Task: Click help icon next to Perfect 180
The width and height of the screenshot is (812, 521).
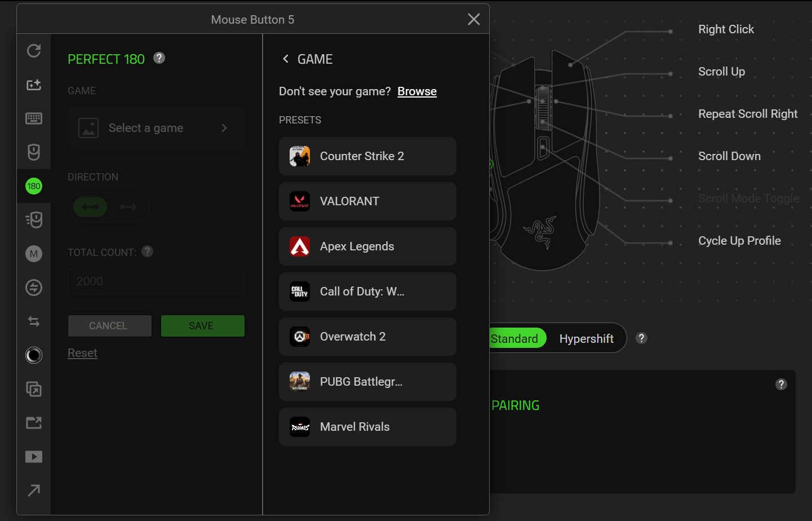Action: 159,58
